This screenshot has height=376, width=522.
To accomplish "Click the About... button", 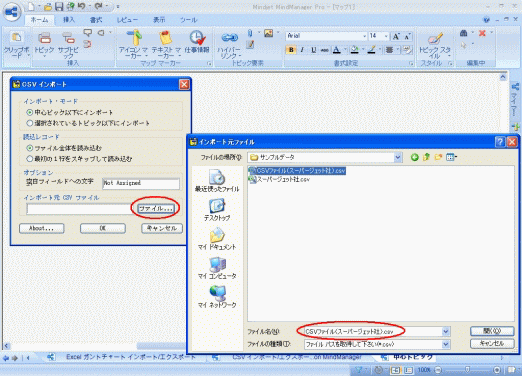I will pos(42,228).
